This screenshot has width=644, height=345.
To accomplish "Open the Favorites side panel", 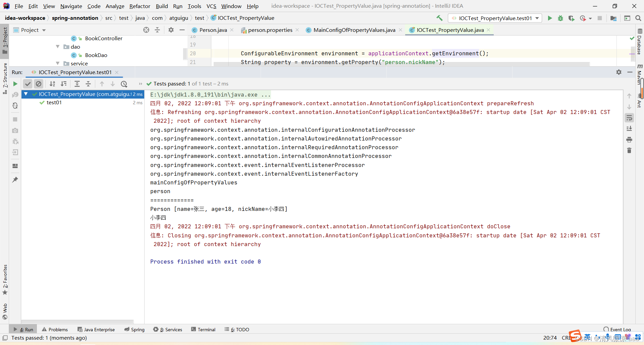I will click(x=5, y=280).
